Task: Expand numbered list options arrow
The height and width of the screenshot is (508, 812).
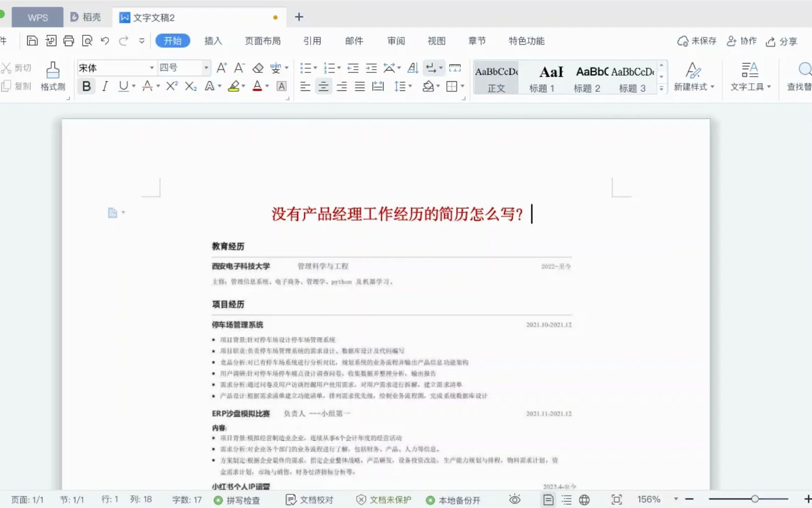Action: pos(339,69)
